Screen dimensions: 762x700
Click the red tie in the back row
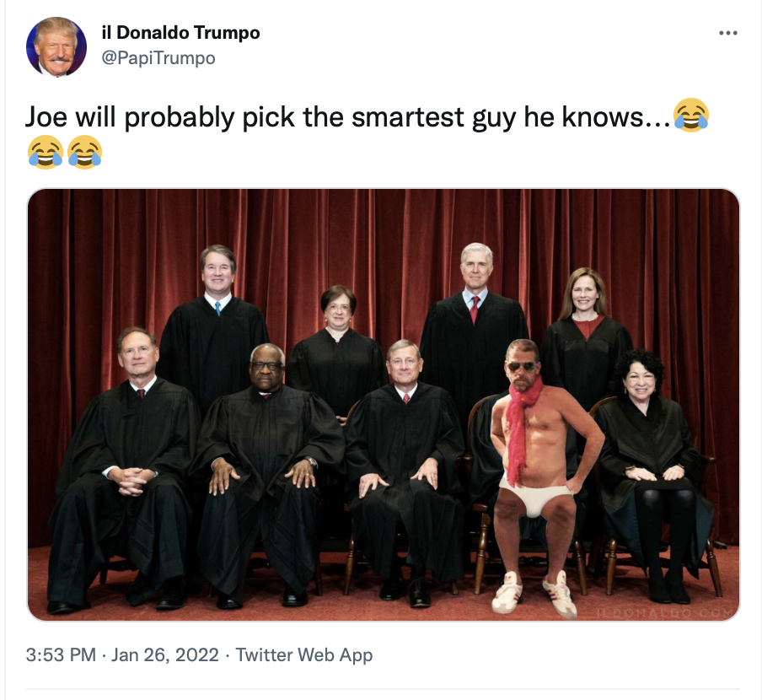(475, 310)
